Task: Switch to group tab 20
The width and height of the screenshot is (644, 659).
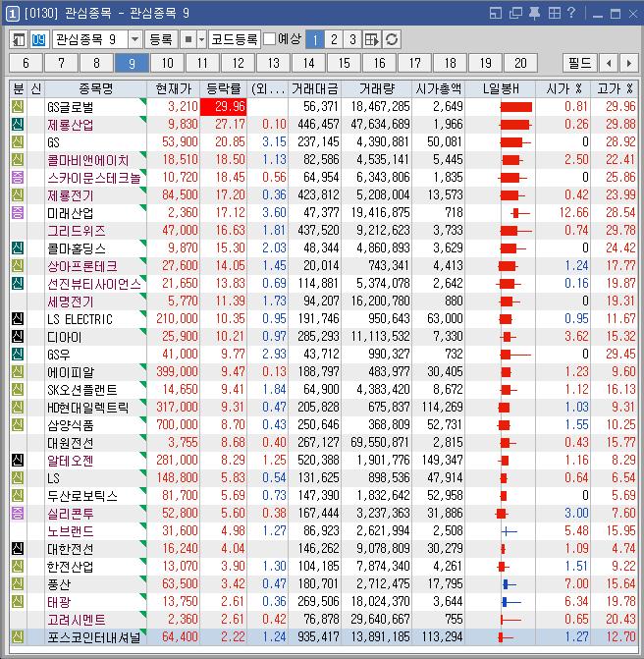Action: (x=520, y=63)
